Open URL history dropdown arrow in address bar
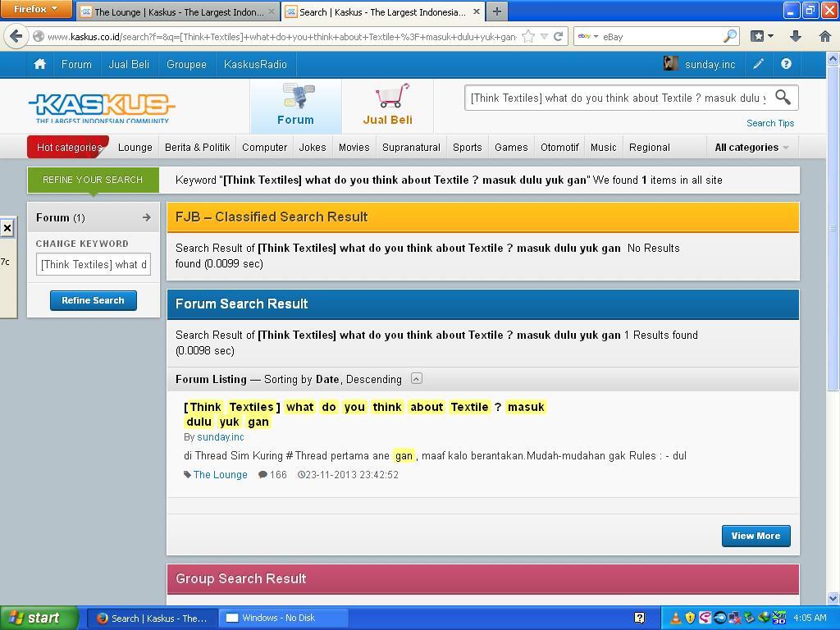Viewport: 840px width, 630px height. click(544, 36)
